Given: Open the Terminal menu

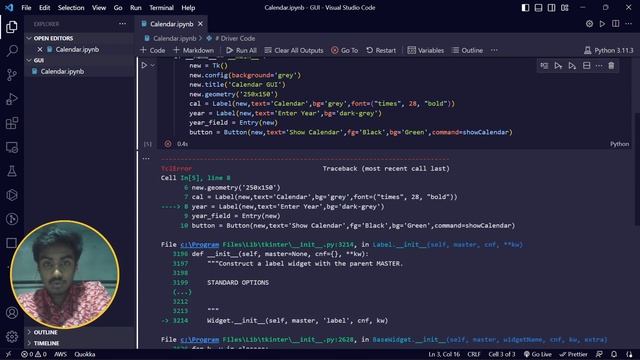Looking at the screenshot, I should pos(161,8).
